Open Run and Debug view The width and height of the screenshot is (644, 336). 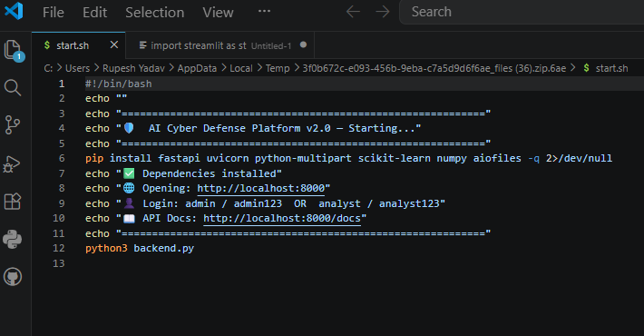tap(13, 163)
